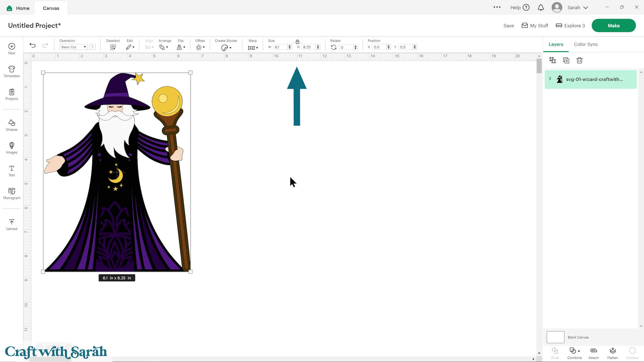Select the Shapes tool in sidebar

(11, 125)
